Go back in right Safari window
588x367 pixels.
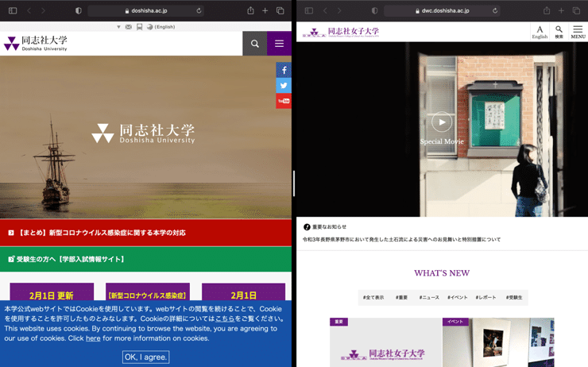click(325, 10)
